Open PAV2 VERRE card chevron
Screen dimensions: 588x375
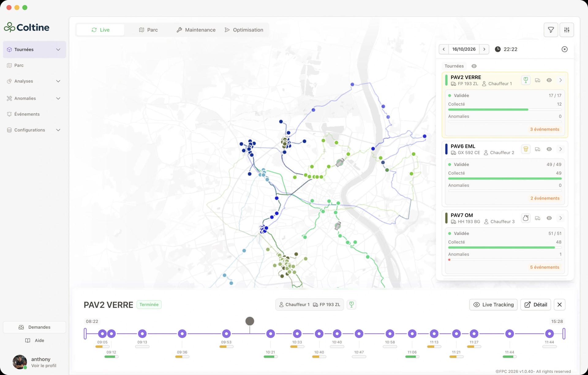tap(560, 80)
